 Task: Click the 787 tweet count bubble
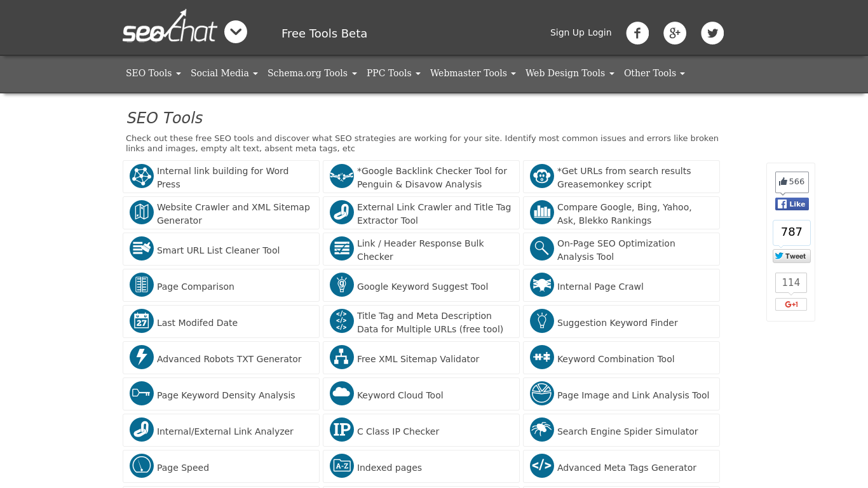(792, 232)
